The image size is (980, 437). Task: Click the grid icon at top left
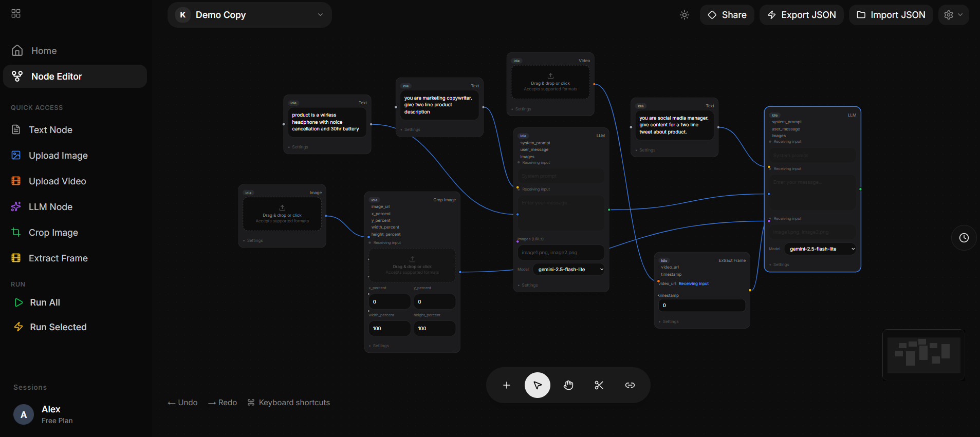(x=16, y=13)
